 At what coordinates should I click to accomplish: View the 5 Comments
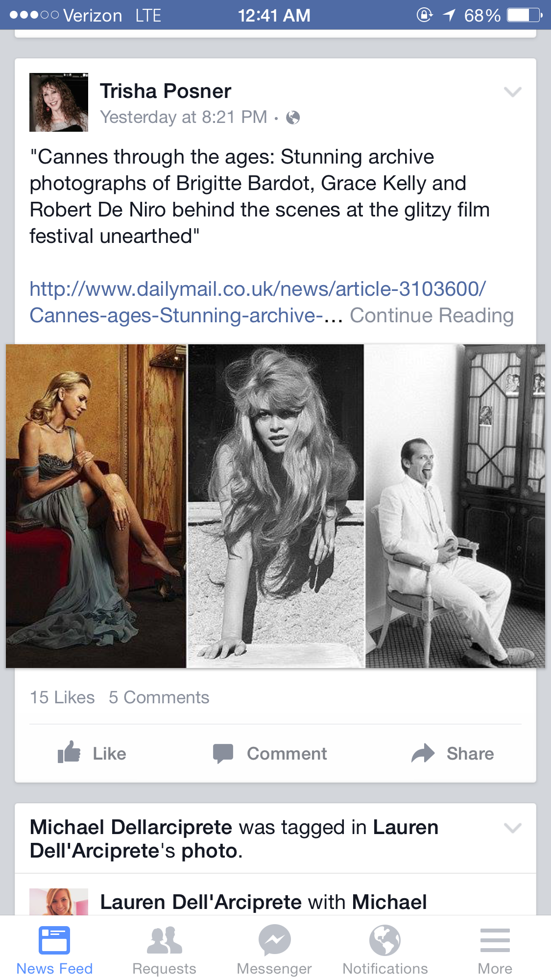pyautogui.click(x=159, y=697)
